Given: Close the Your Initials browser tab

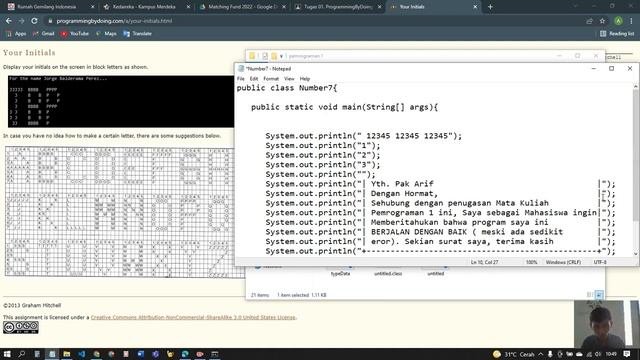Looking at the screenshot, I should click(x=475, y=7).
